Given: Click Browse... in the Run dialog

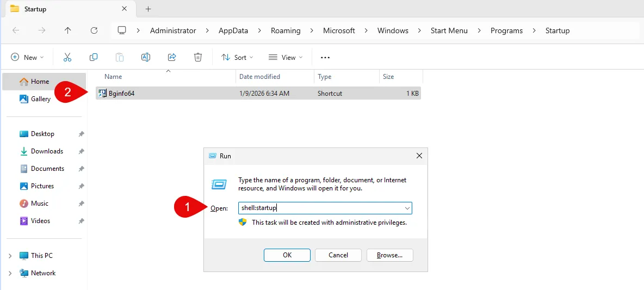Looking at the screenshot, I should pyautogui.click(x=389, y=255).
